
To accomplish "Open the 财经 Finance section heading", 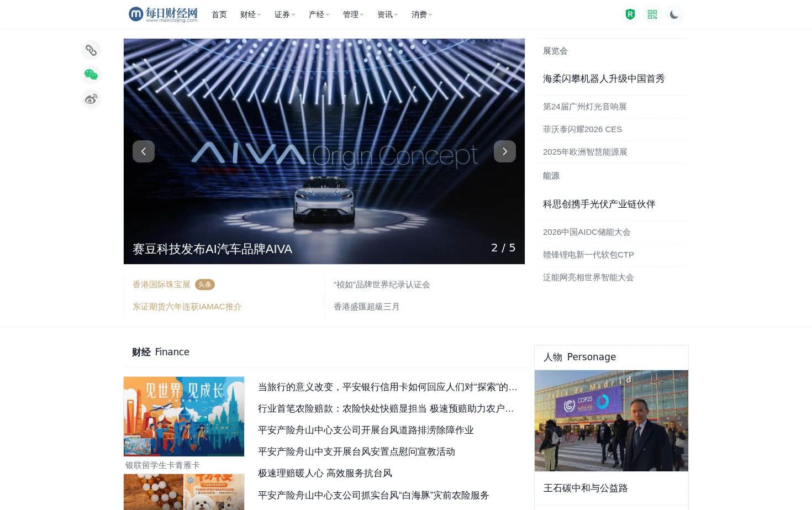I will tap(161, 352).
